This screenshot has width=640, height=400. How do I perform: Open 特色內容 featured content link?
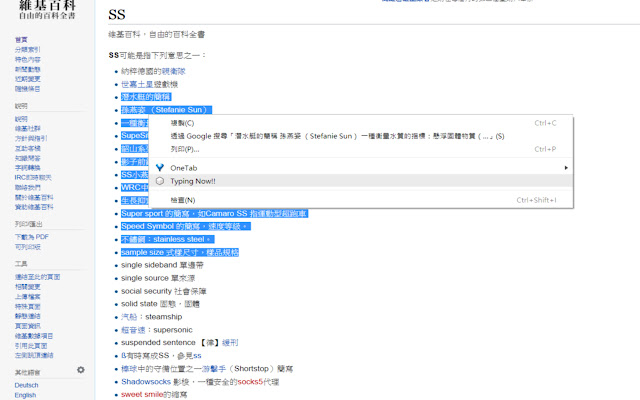coord(27,59)
